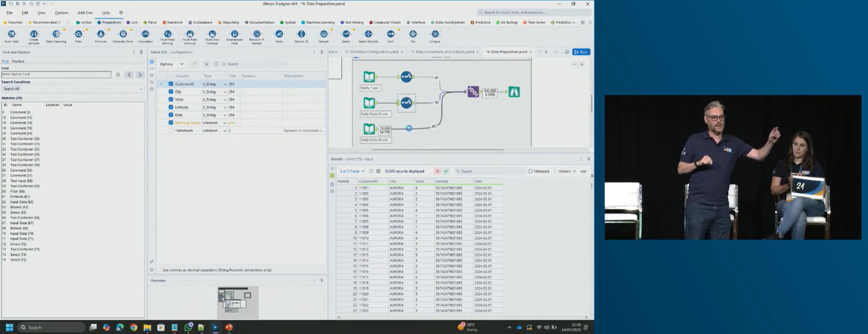Select the Visits_*.csv Input Data tool
The image size is (868, 334).
click(369, 77)
